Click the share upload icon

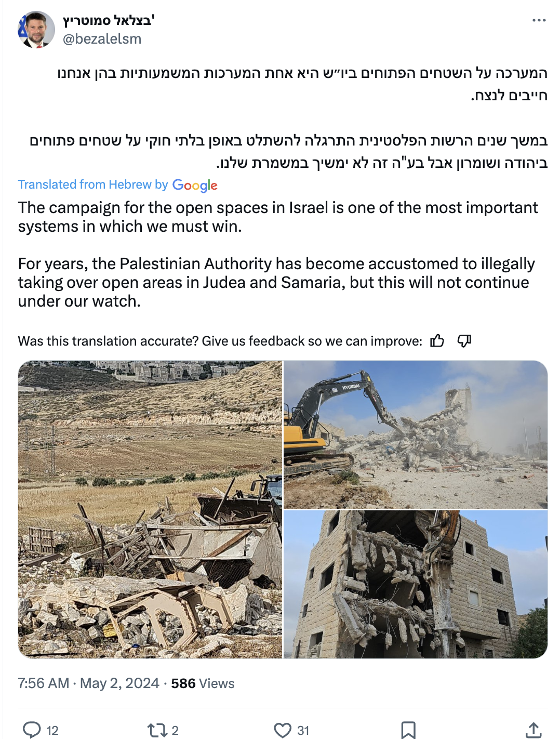(534, 730)
